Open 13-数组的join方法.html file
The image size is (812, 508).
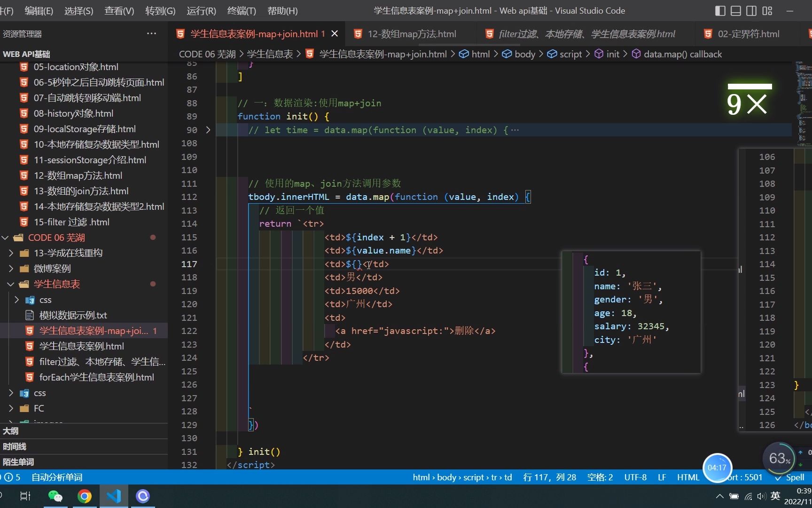point(81,191)
